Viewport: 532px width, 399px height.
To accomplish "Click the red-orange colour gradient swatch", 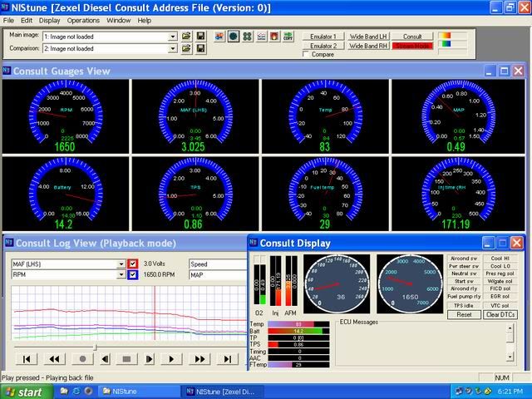I will [445, 36].
